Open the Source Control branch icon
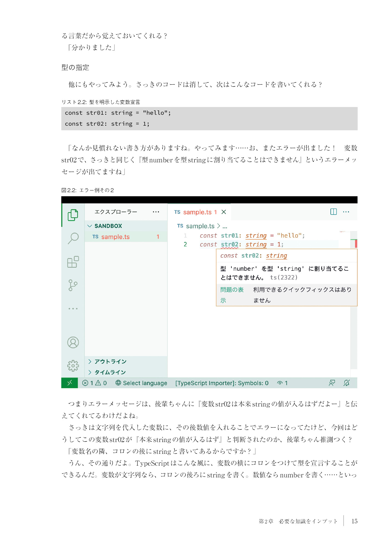 click(73, 285)
